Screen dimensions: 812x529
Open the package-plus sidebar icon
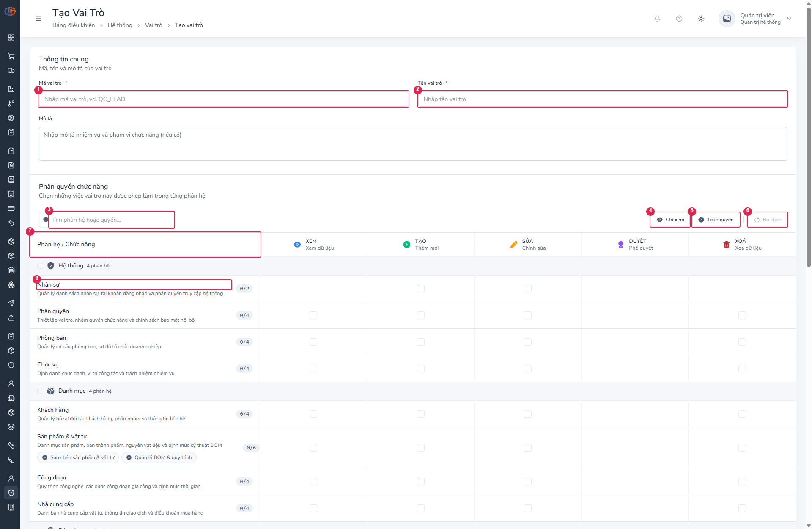pos(11,242)
